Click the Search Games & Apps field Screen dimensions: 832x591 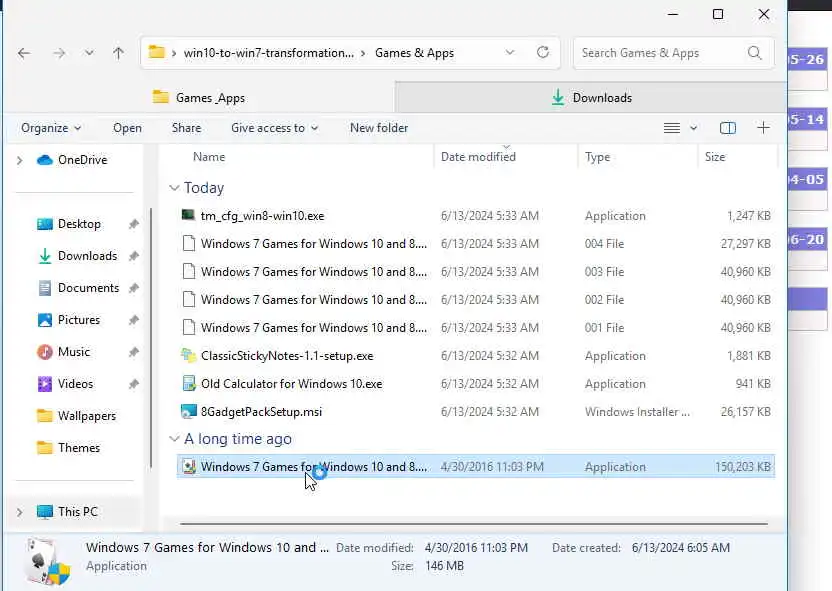[x=673, y=53]
